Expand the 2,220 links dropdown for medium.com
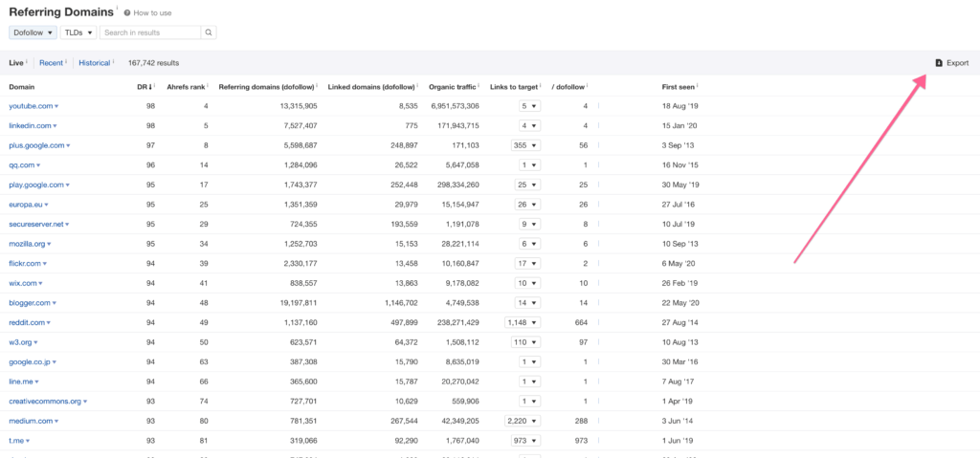The height and width of the screenshot is (458, 980). (523, 421)
